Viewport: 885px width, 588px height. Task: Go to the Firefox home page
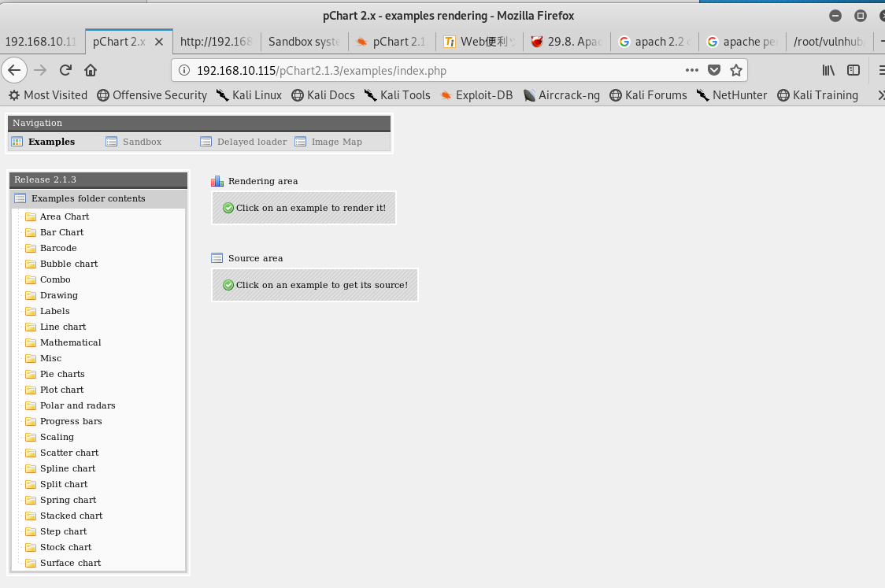tap(91, 70)
